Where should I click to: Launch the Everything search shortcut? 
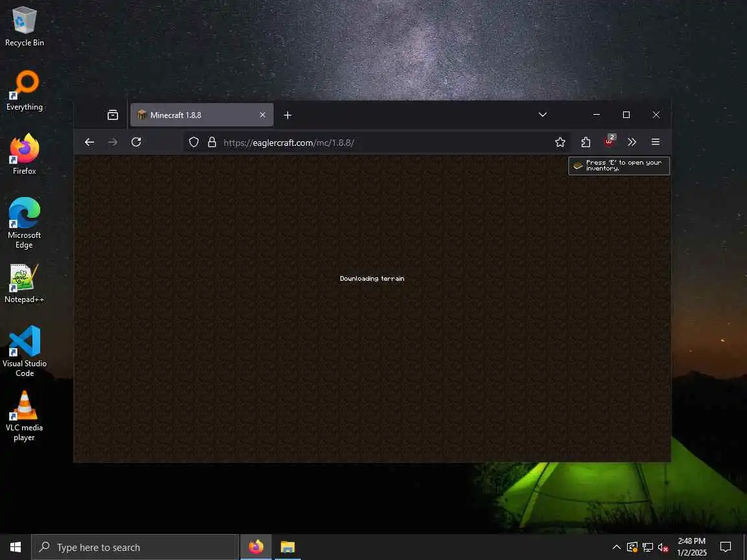(x=24, y=91)
